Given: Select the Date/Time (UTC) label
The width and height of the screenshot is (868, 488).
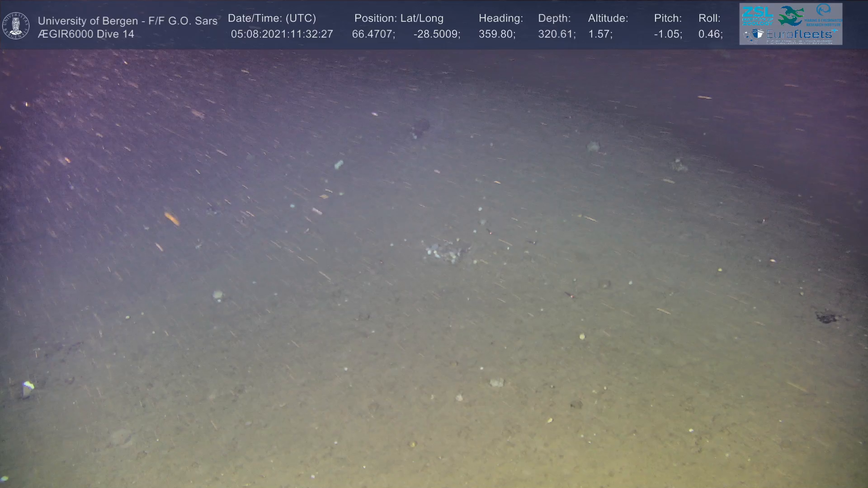Looking at the screenshot, I should point(272,19).
